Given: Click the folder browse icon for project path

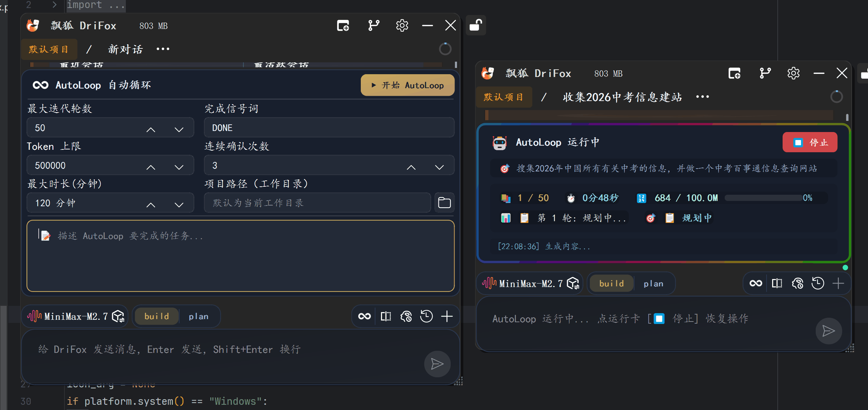Looking at the screenshot, I should [444, 203].
